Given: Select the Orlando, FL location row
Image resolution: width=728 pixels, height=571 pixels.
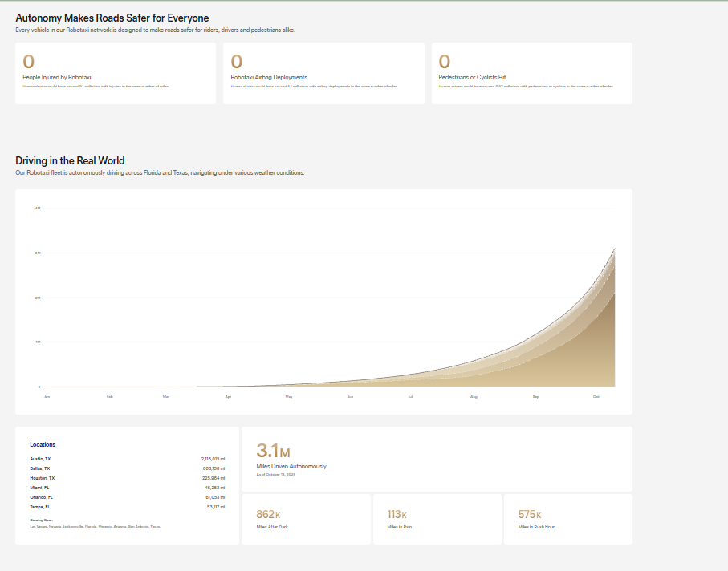Looking at the screenshot, I should pyautogui.click(x=127, y=497).
